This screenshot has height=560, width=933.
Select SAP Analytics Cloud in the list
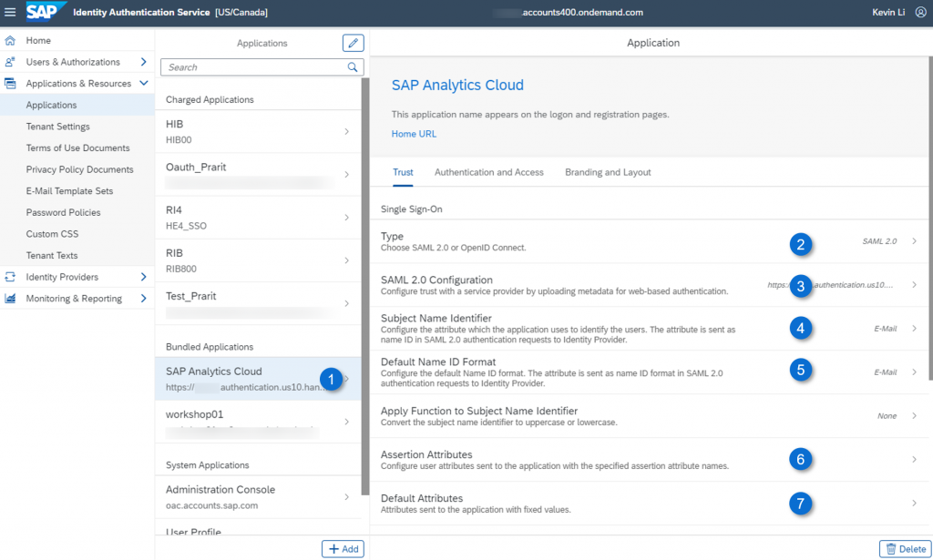click(258, 379)
